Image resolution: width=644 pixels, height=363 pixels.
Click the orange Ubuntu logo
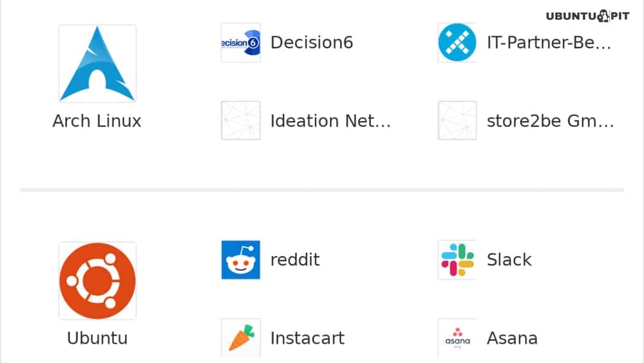[97, 280]
